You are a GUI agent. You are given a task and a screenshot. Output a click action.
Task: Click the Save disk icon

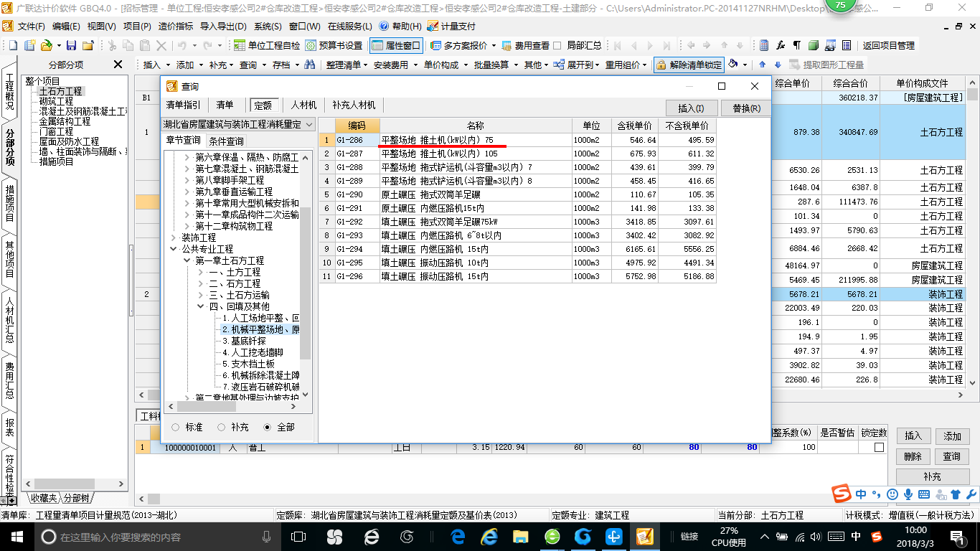[72, 45]
